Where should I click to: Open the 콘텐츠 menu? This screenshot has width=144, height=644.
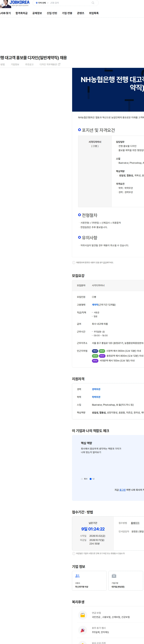pos(81,13)
